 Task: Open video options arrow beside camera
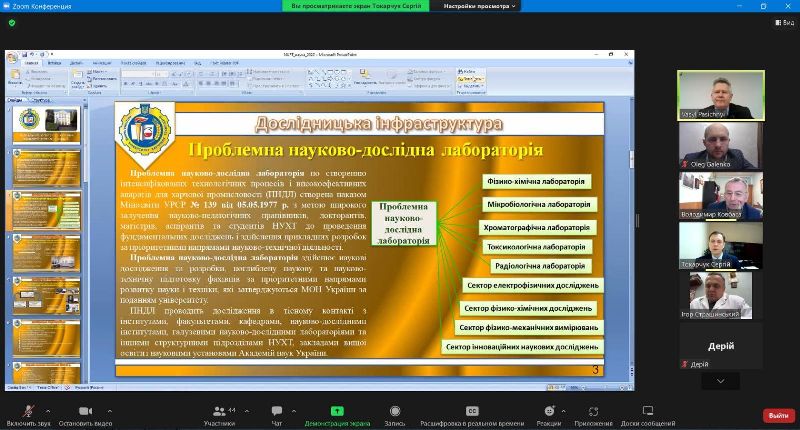coord(110,411)
